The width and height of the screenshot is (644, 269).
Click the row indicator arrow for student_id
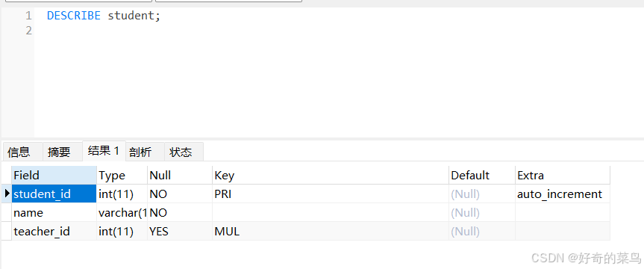coord(7,194)
